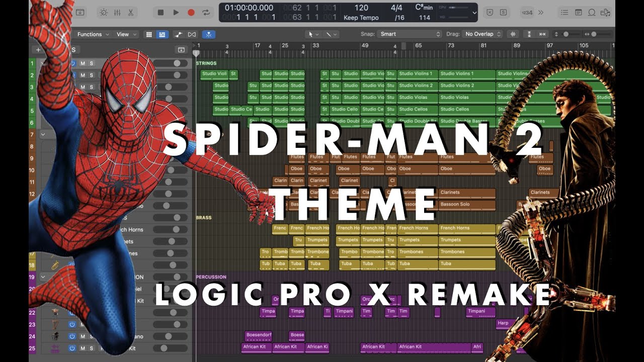
Task: Solo track 24 with its S button
Action: click(x=92, y=336)
